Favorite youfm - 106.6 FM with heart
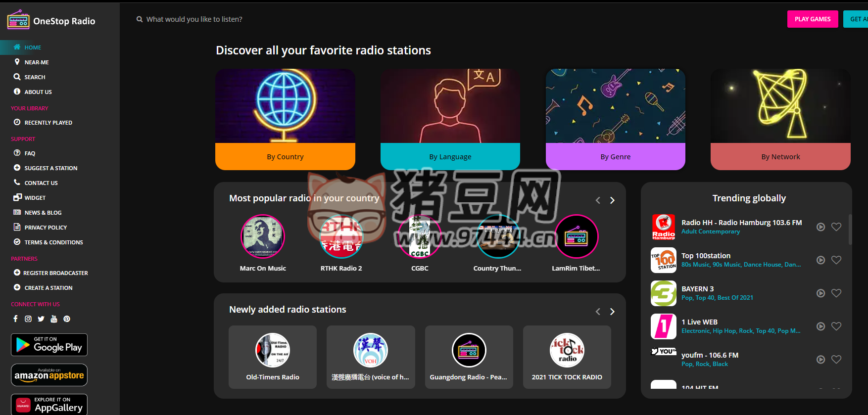 pos(836,360)
